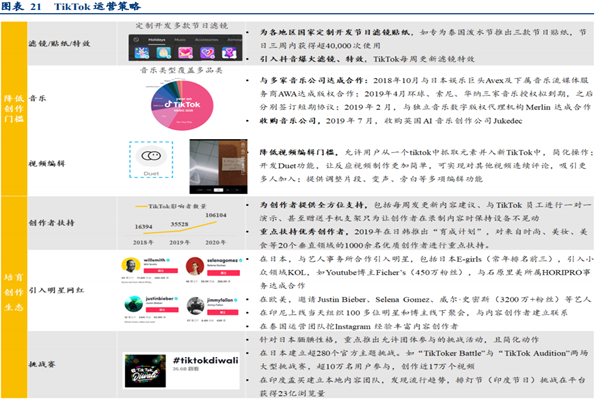Click the bold text 与多家音乐公司达成合作
The width and height of the screenshot is (600, 400).
tap(311, 81)
